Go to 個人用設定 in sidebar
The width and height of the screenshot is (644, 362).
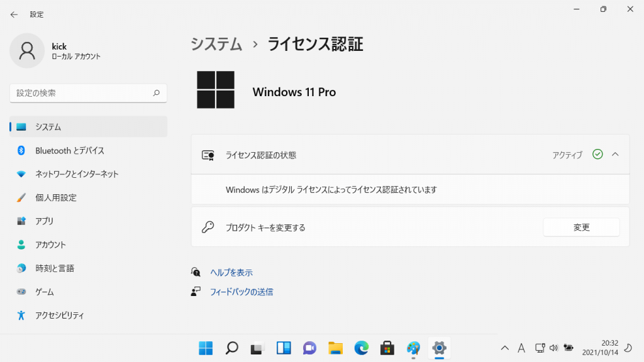point(56,198)
